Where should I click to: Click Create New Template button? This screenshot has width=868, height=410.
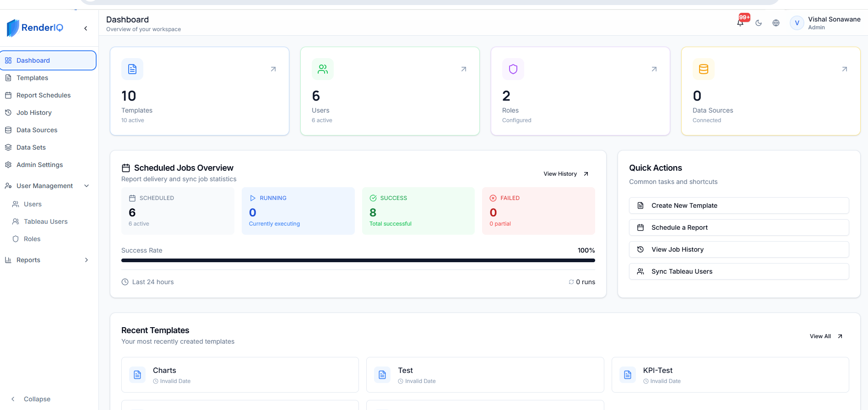tap(739, 205)
